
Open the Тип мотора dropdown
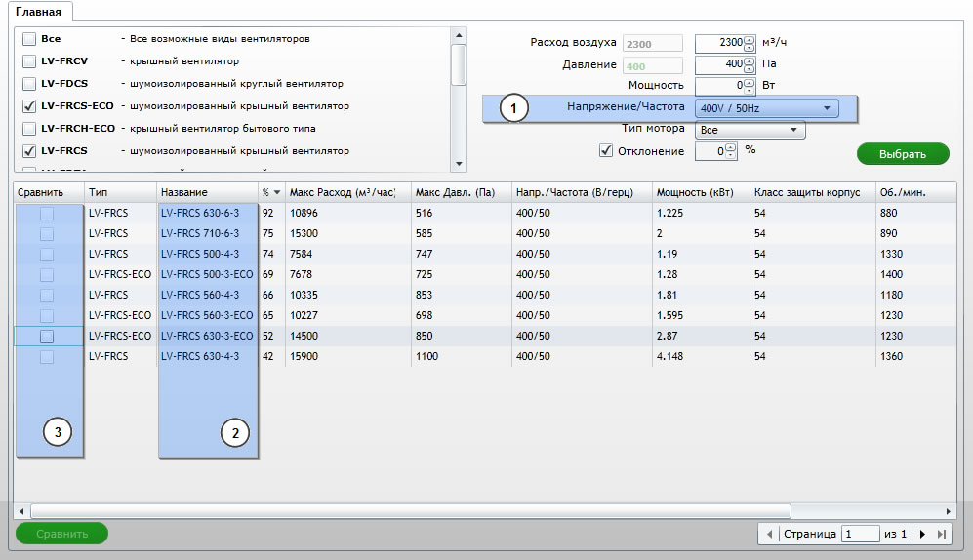(x=749, y=130)
